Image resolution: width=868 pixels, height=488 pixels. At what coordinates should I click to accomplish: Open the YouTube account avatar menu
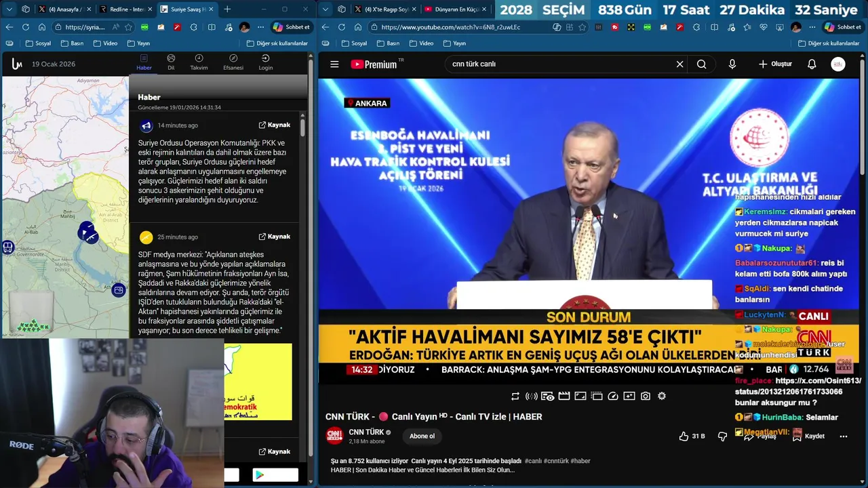(x=838, y=64)
